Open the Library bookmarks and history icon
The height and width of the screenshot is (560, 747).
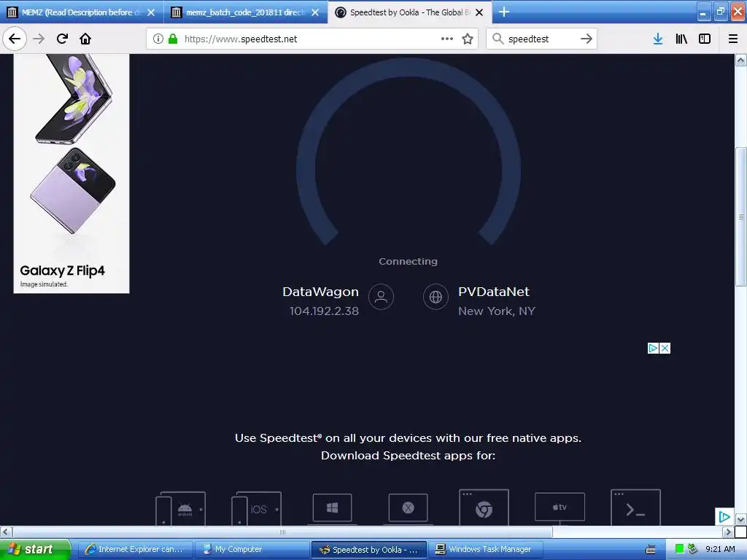tap(681, 39)
